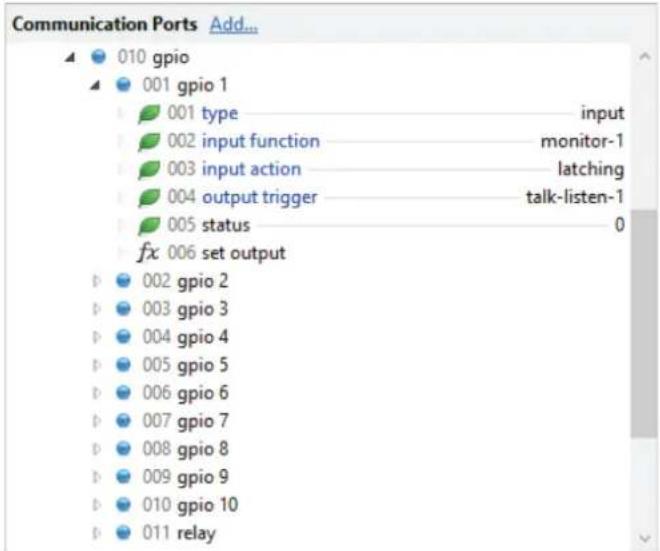
Task: Select the '006 gpio 6' tree label
Action: 185,393
